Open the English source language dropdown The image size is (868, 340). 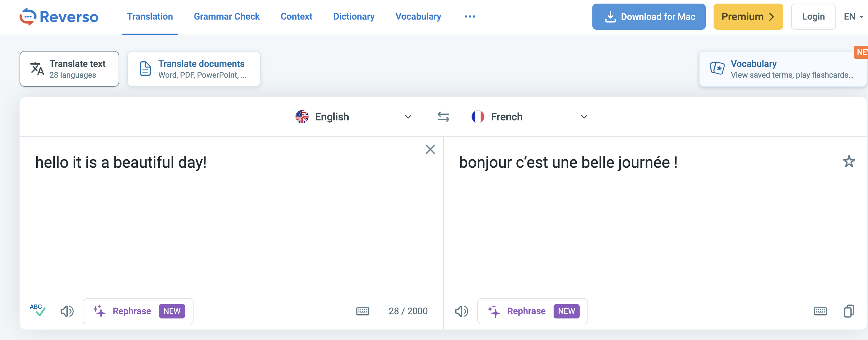408,117
